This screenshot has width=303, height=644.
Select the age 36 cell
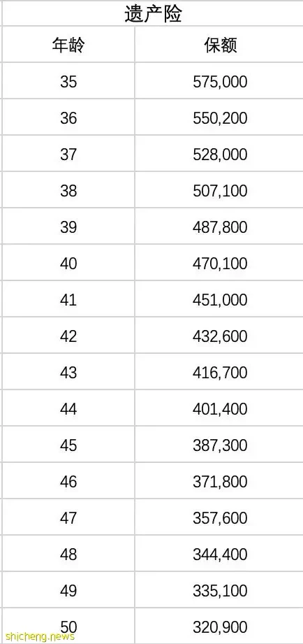click(x=68, y=117)
